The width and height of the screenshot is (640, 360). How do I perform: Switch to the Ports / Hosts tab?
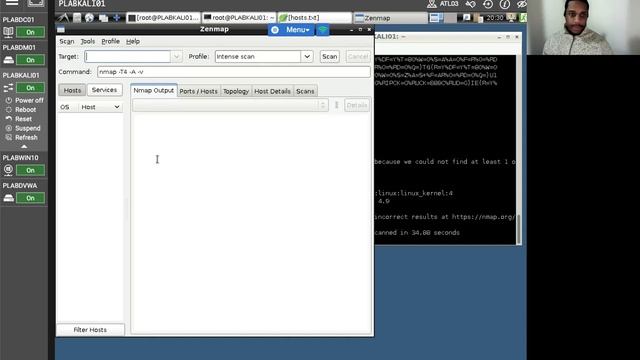[x=198, y=91]
